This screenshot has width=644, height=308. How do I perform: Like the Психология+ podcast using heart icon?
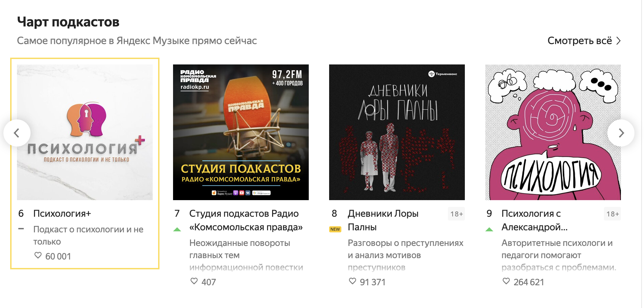[38, 255]
